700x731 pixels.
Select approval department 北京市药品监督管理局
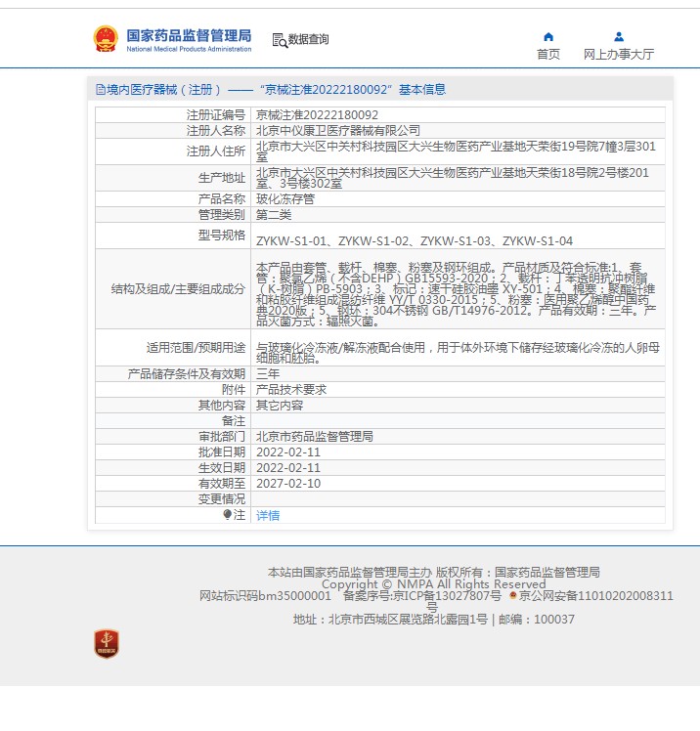pos(315,437)
